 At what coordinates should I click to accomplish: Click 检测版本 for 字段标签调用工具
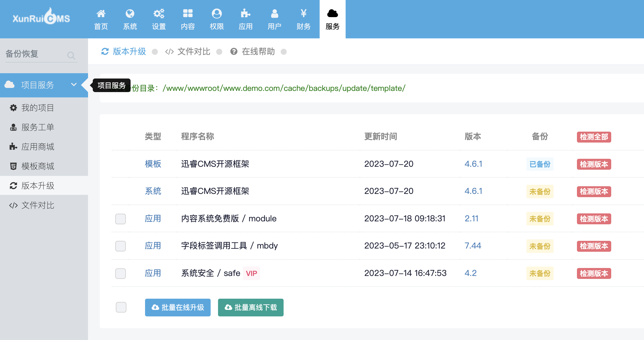pyautogui.click(x=594, y=246)
